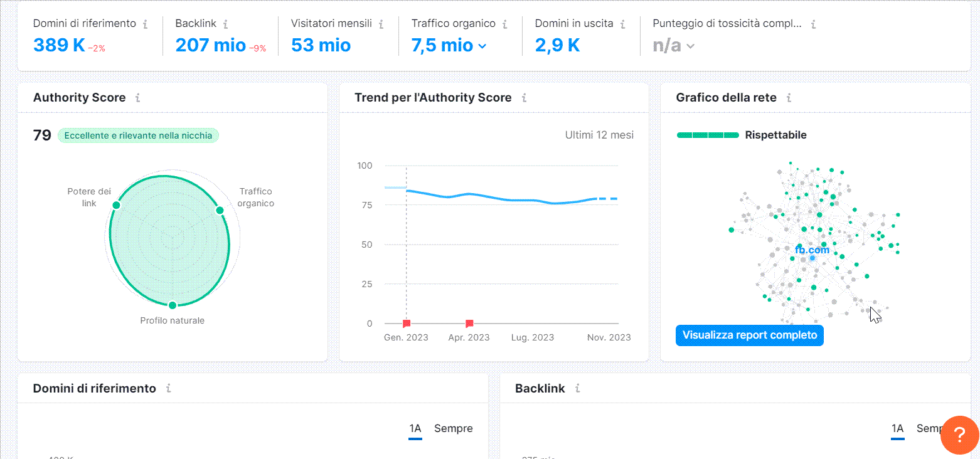Click the info icon for Grafico della rete

[x=791, y=98]
